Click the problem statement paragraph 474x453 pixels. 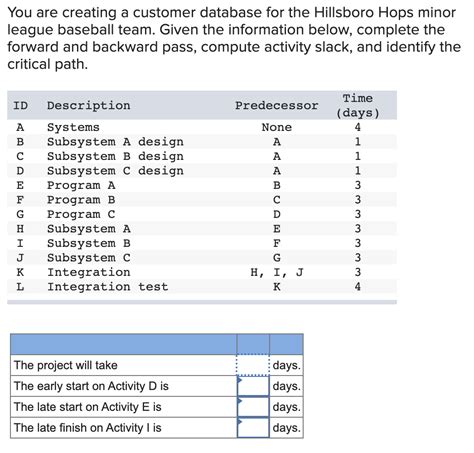pyautogui.click(x=233, y=38)
